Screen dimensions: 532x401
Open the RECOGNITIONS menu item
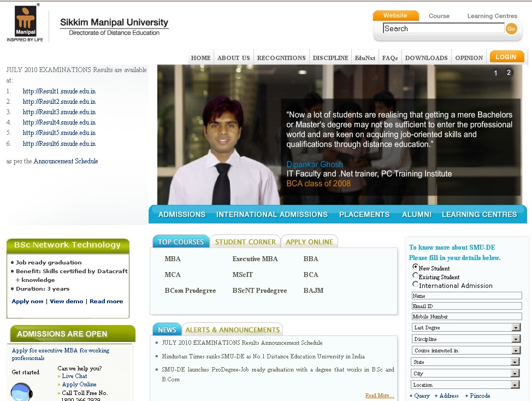(281, 58)
